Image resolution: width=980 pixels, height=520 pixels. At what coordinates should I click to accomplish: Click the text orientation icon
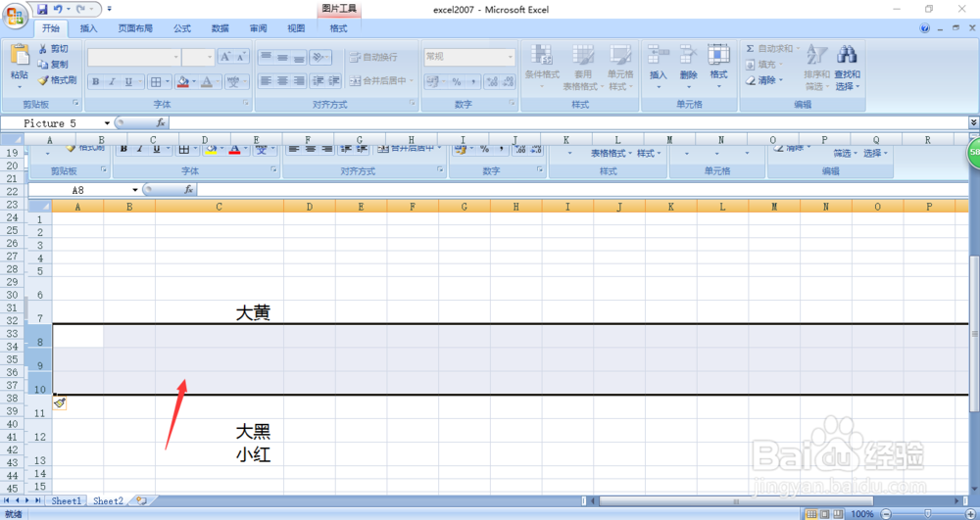tap(320, 57)
